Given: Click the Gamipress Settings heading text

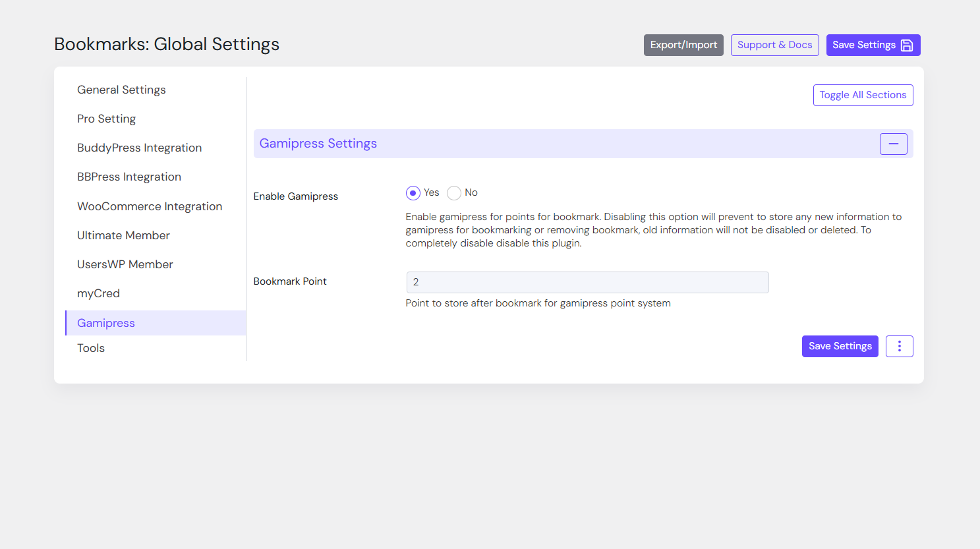Looking at the screenshot, I should [318, 144].
